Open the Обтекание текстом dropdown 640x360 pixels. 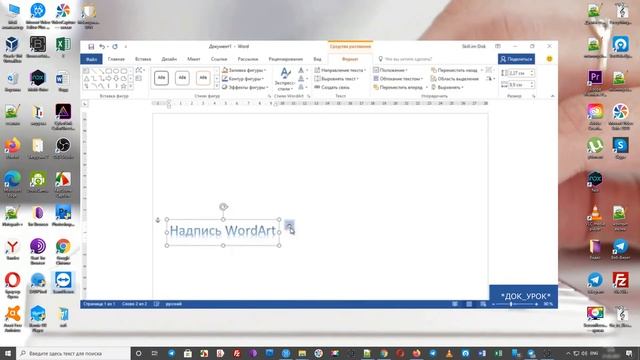[x=398, y=78]
